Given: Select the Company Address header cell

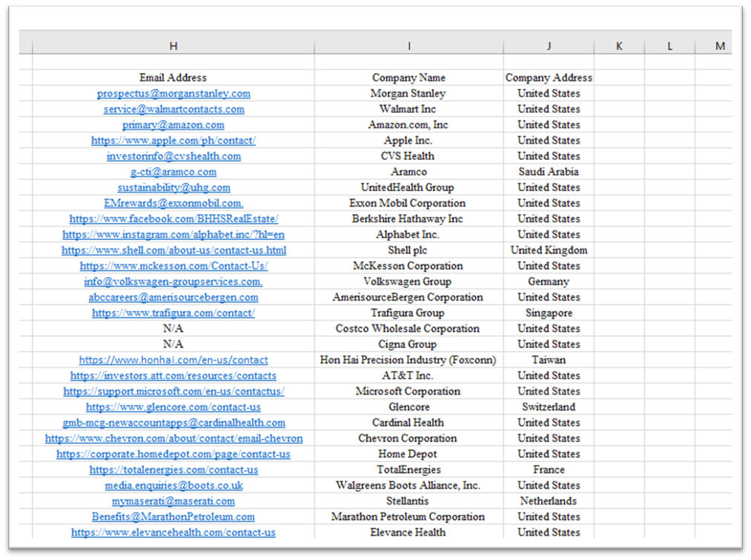Looking at the screenshot, I should [549, 78].
